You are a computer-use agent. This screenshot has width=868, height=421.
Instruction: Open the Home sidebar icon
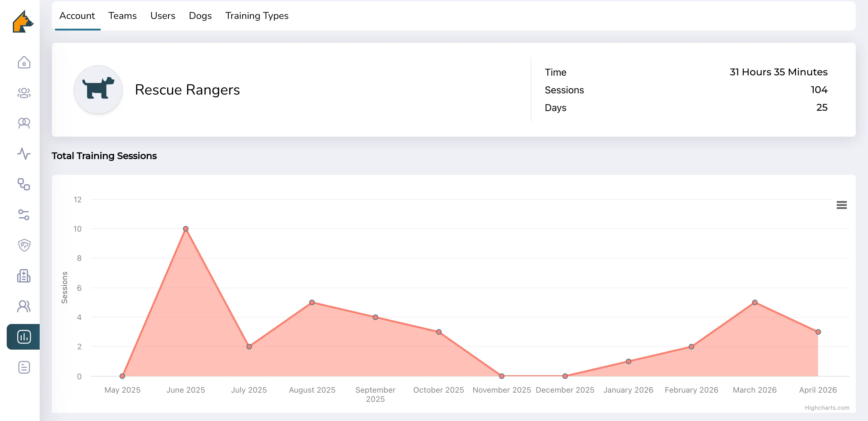pyautogui.click(x=24, y=62)
